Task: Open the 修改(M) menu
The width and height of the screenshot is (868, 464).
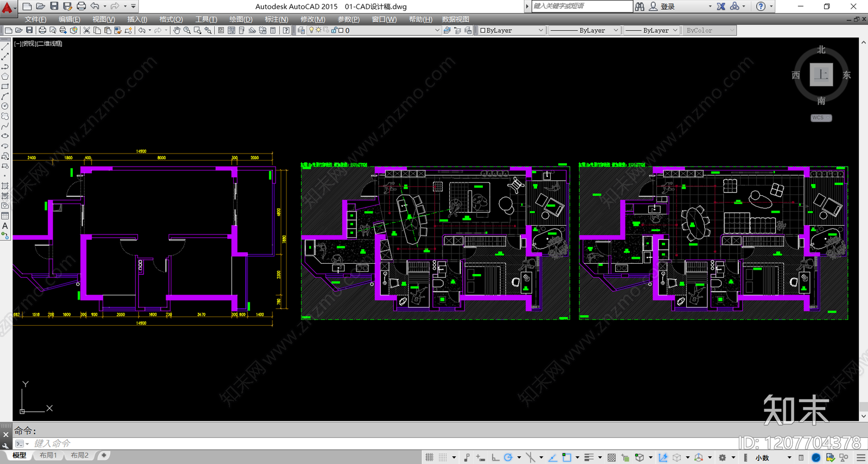Action: tap(313, 19)
